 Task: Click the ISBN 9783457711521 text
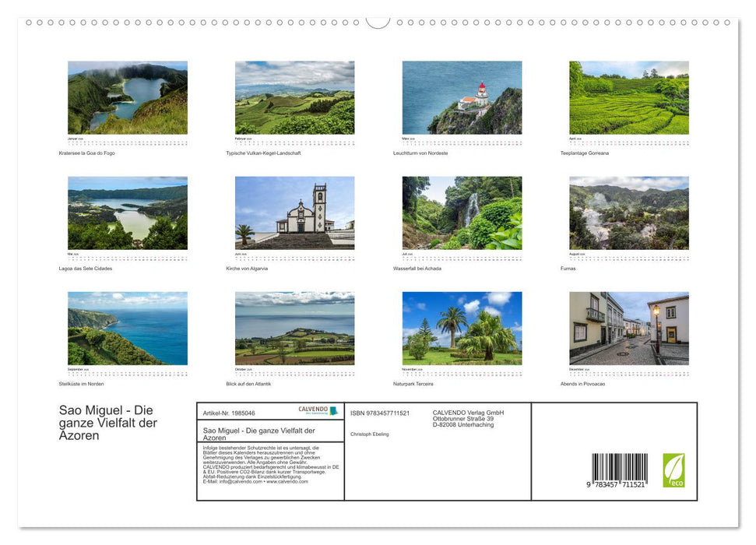click(x=382, y=413)
